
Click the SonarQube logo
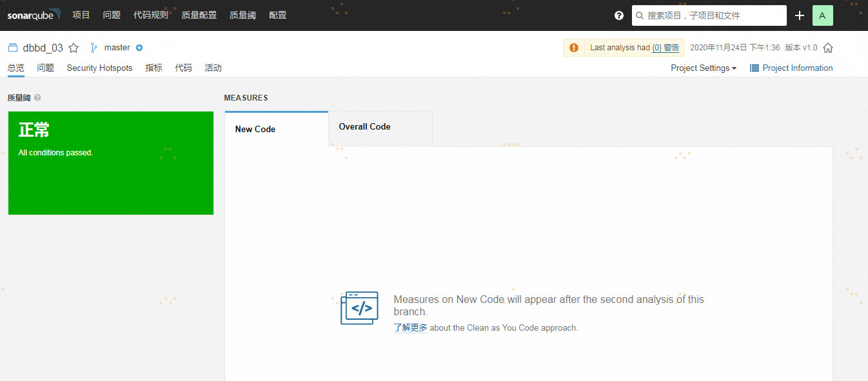click(34, 15)
